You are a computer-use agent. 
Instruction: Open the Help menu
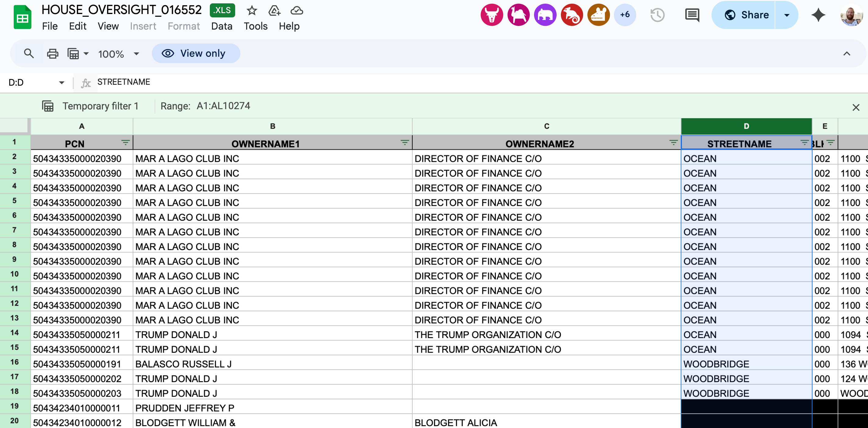point(289,26)
